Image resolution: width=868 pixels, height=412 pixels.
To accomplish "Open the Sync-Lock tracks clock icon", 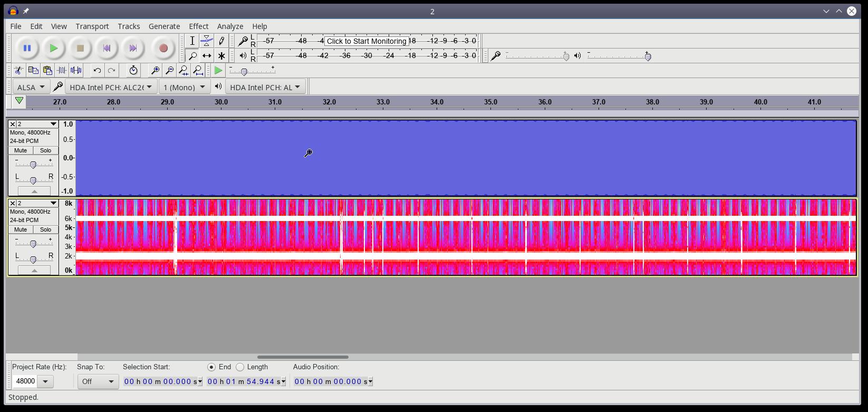I will 133,70.
